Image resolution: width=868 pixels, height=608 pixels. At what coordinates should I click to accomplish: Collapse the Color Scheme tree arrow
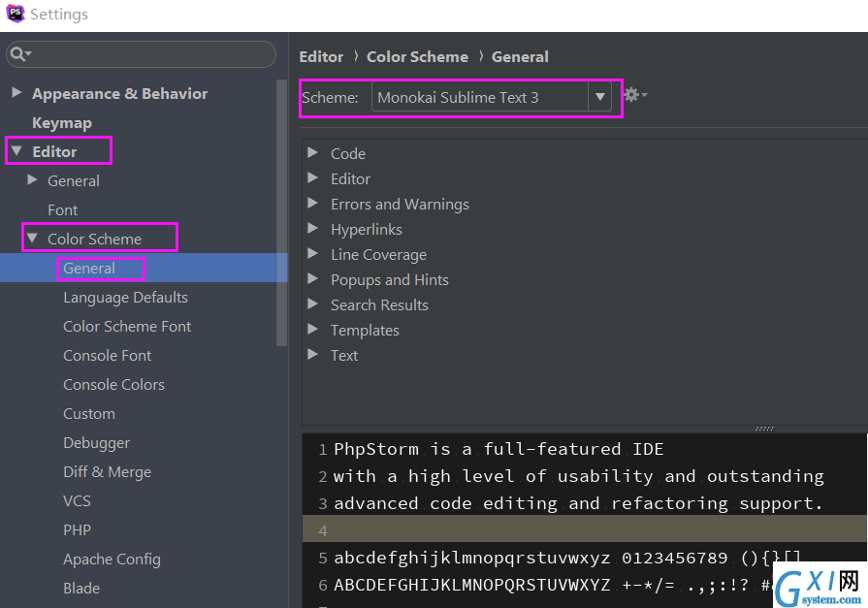click(x=32, y=239)
